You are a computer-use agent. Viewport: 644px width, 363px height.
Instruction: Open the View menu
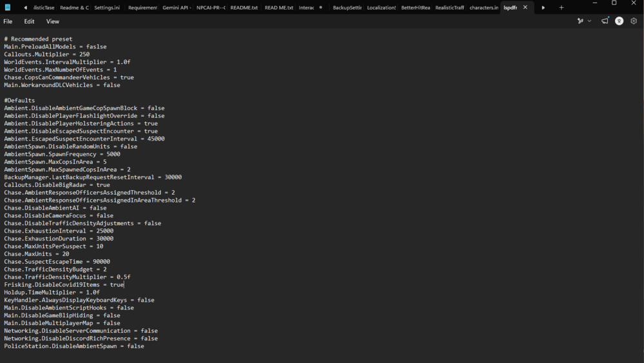tap(53, 21)
